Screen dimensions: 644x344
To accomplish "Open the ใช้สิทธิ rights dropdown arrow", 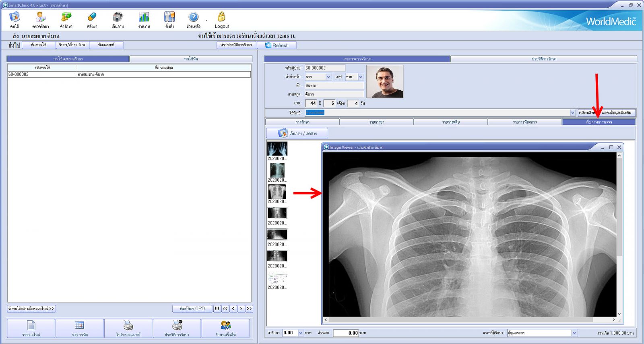I will (572, 113).
